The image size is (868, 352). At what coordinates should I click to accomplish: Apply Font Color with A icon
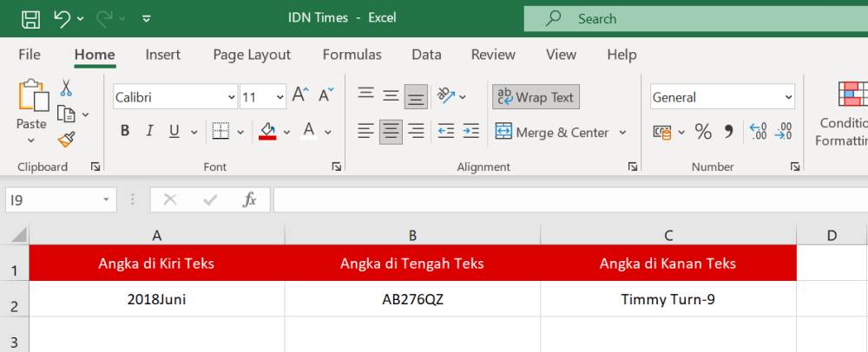[309, 131]
